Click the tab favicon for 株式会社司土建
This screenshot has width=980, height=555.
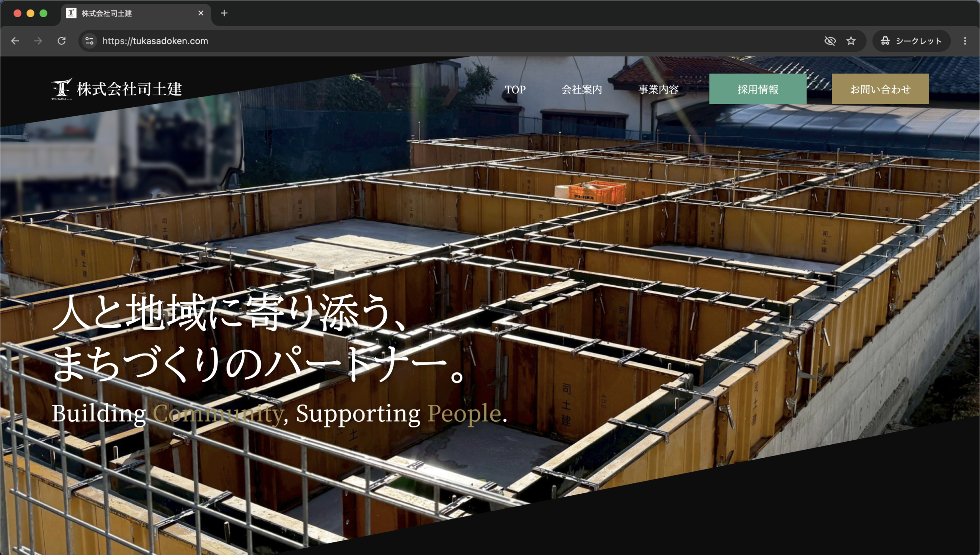click(x=71, y=13)
